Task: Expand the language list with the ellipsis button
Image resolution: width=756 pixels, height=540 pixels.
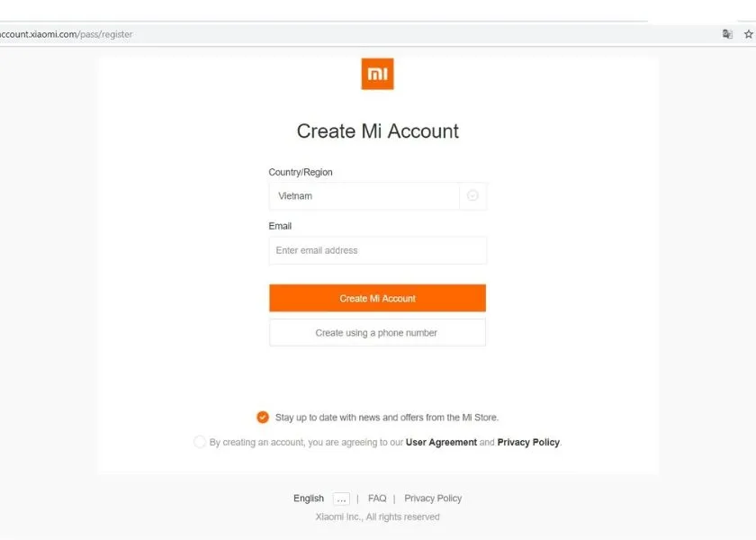Action: [x=341, y=498]
